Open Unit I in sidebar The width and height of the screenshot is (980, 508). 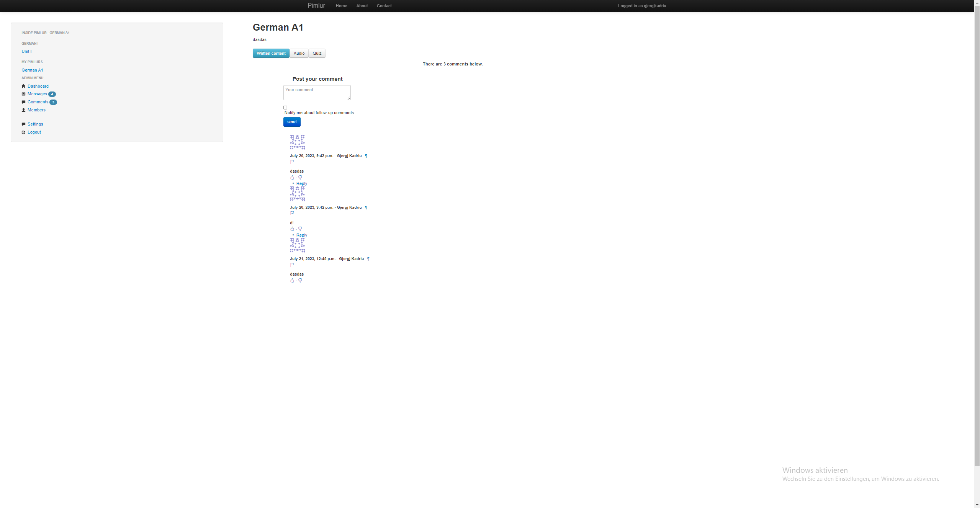click(26, 51)
